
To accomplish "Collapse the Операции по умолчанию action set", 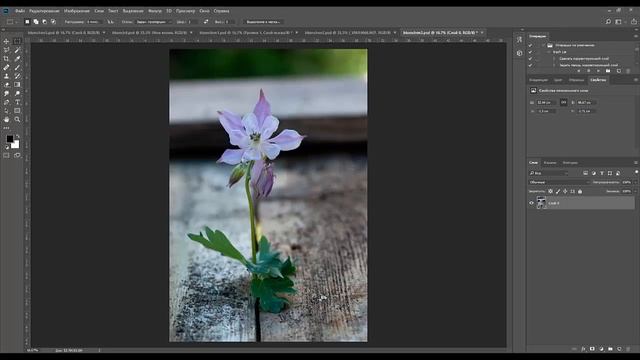I will 543,45.
